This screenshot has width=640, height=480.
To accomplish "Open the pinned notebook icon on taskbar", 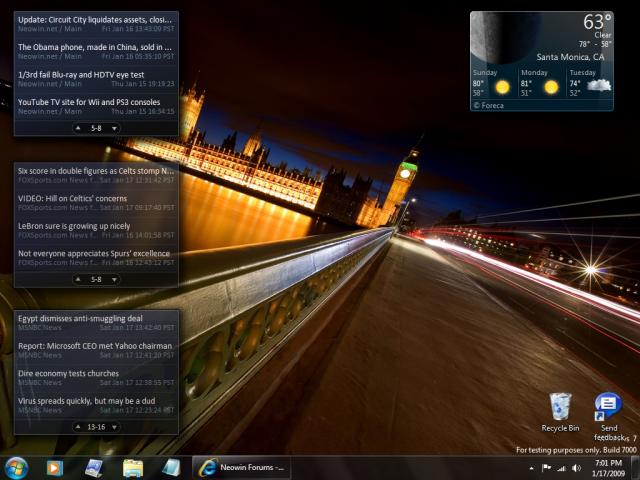I will (x=171, y=468).
